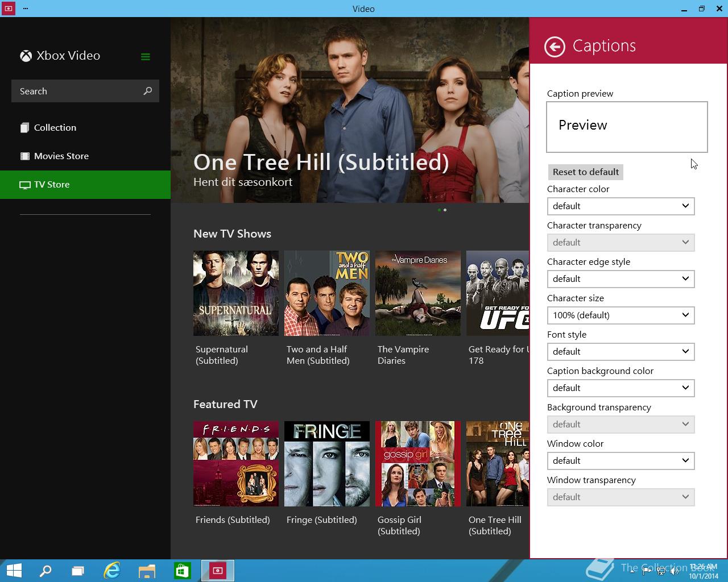728x582 pixels.
Task: Click the Xbox Video title text
Action: coord(68,56)
